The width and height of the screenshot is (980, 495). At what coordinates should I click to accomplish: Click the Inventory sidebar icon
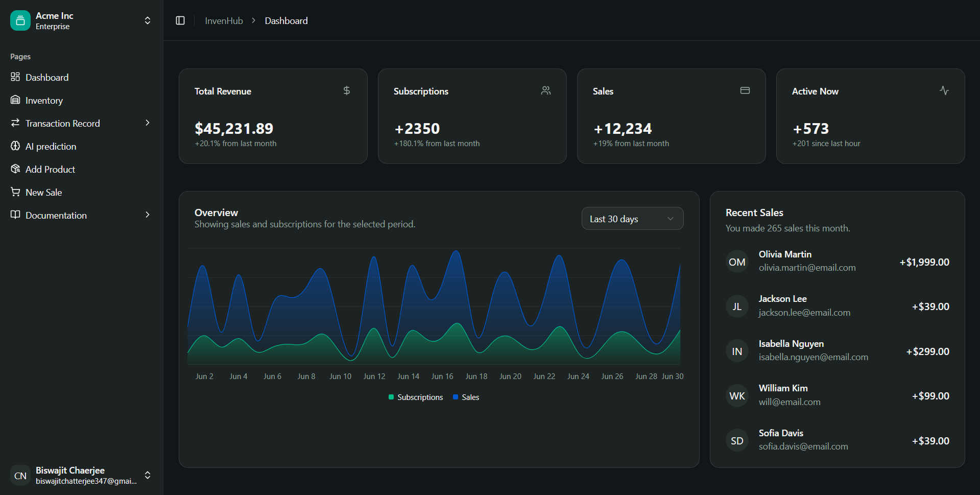(x=15, y=100)
